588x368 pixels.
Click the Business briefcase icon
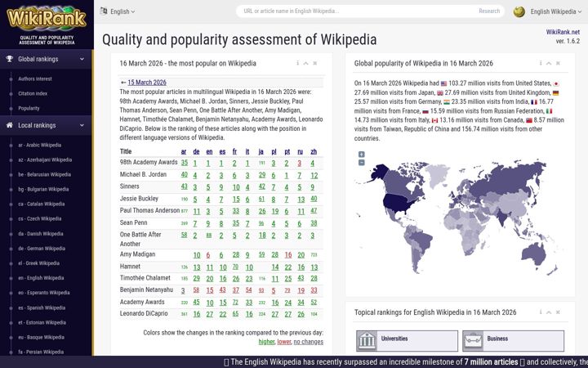(473, 340)
